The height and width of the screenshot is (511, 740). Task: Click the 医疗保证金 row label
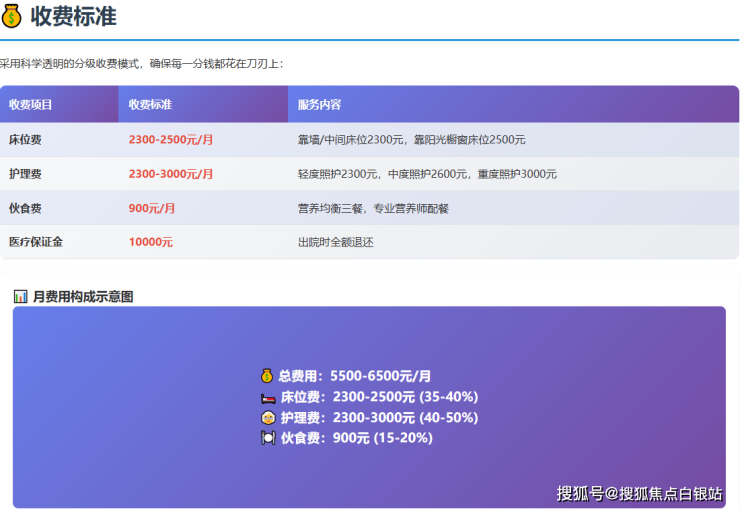pyautogui.click(x=36, y=242)
